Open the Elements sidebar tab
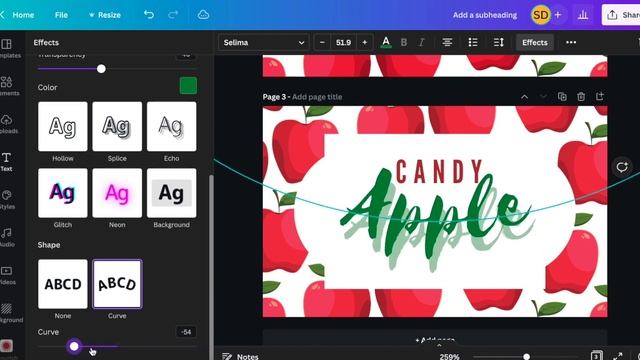The height and width of the screenshot is (360, 640). [x=7, y=86]
